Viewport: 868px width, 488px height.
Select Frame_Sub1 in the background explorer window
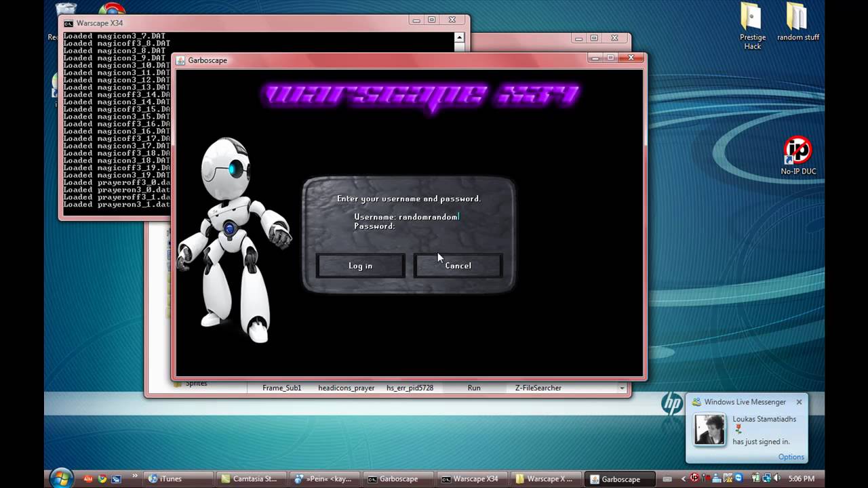(x=281, y=388)
